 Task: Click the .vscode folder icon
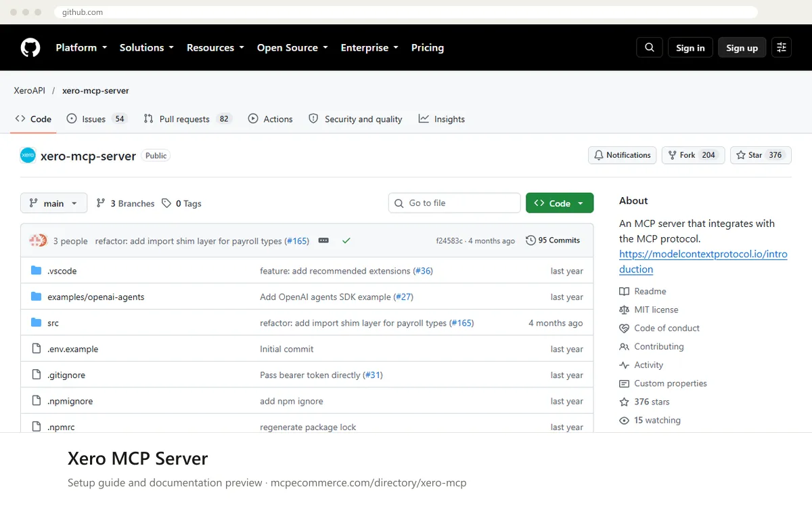coord(37,271)
